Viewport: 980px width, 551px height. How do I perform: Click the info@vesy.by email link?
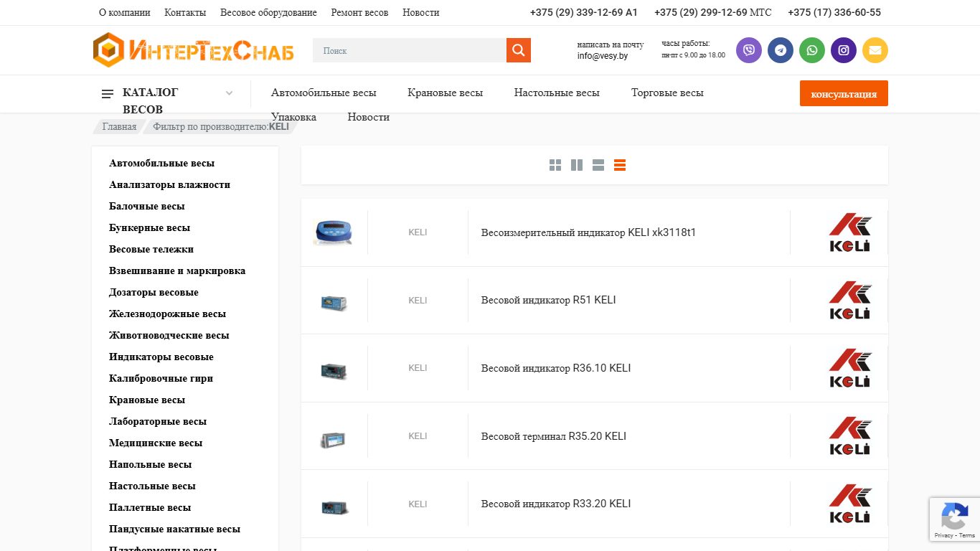pyautogui.click(x=603, y=55)
